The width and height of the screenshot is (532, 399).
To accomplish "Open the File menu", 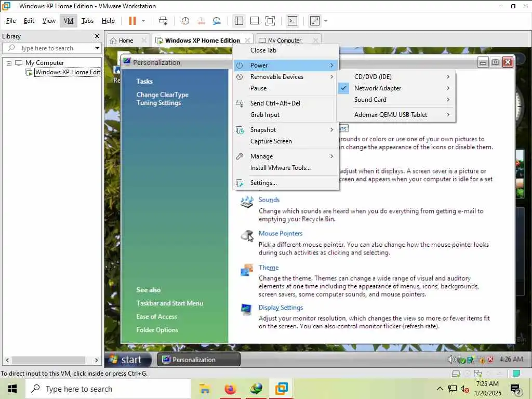I will pos(11,21).
